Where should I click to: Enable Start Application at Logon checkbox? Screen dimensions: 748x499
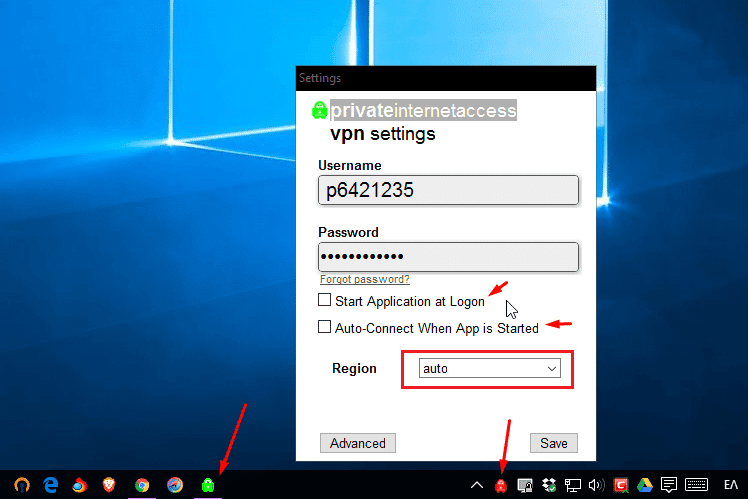point(324,300)
